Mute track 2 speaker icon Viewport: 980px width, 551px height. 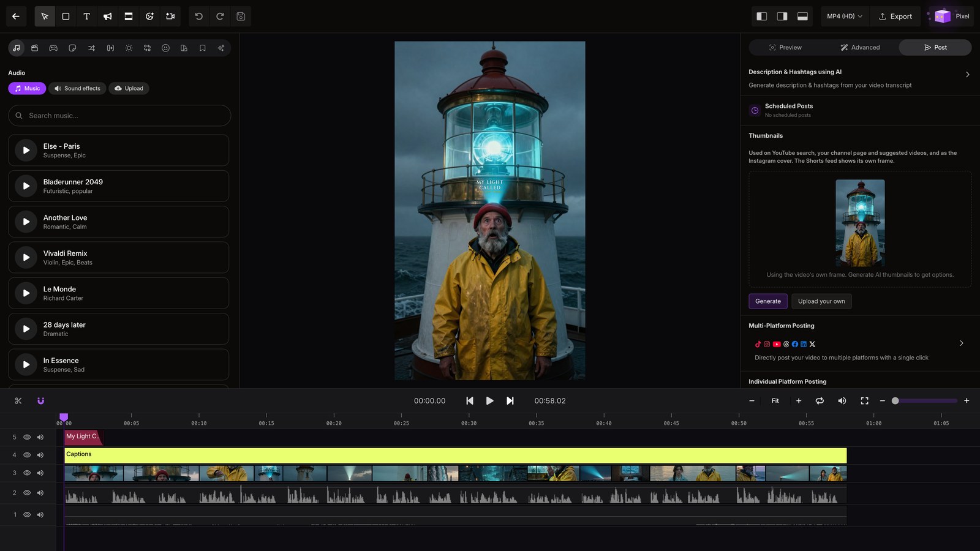[x=40, y=493]
